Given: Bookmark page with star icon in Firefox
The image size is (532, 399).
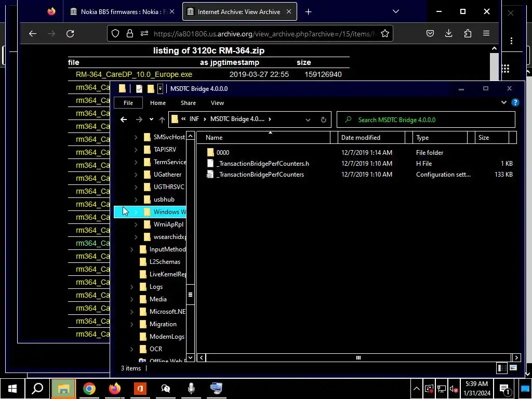Looking at the screenshot, I should (x=385, y=33).
